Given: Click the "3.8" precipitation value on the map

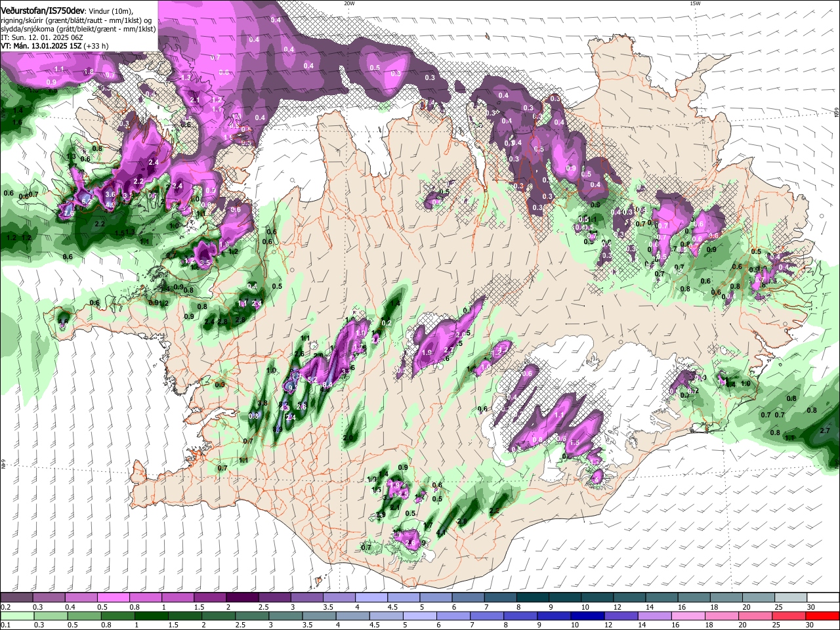Looking at the screenshot, I should pos(262,404).
